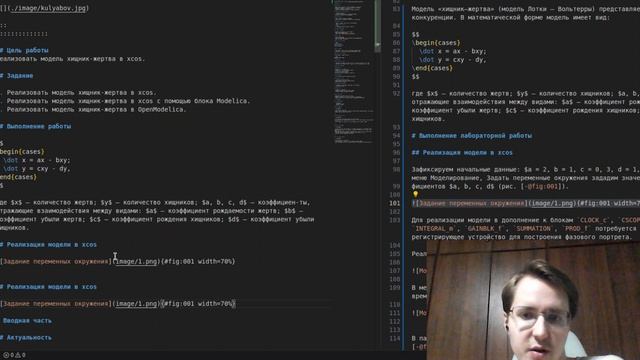Screen dimensions: 640x360
Task: Click the "# Цель работы" heading
Action: (x=24, y=50)
